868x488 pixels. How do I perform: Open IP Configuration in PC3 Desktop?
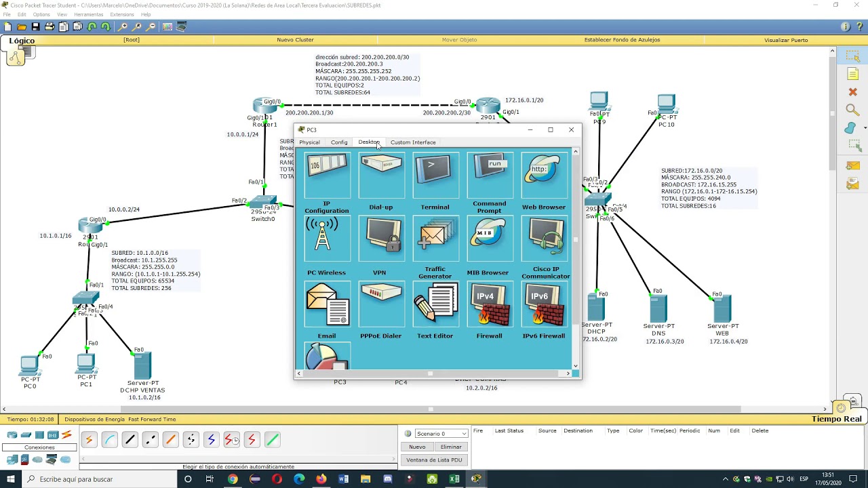[327, 175]
